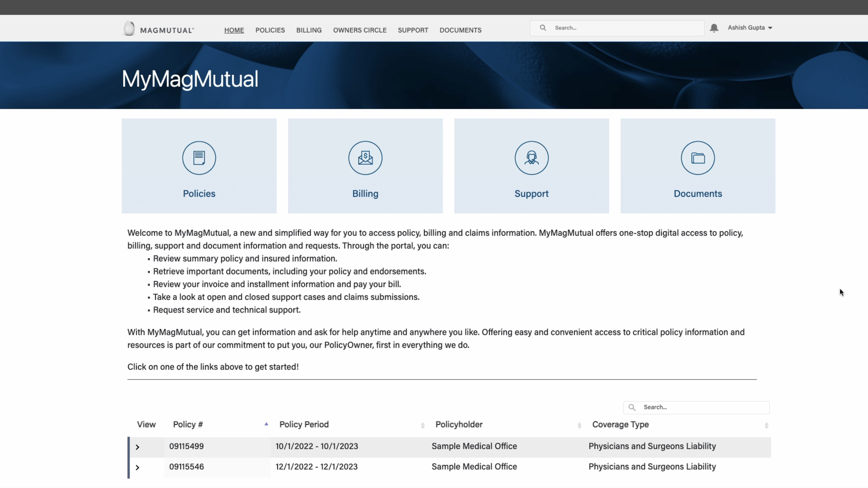
Task: Open the Ashish Gupta user menu
Action: coord(750,27)
